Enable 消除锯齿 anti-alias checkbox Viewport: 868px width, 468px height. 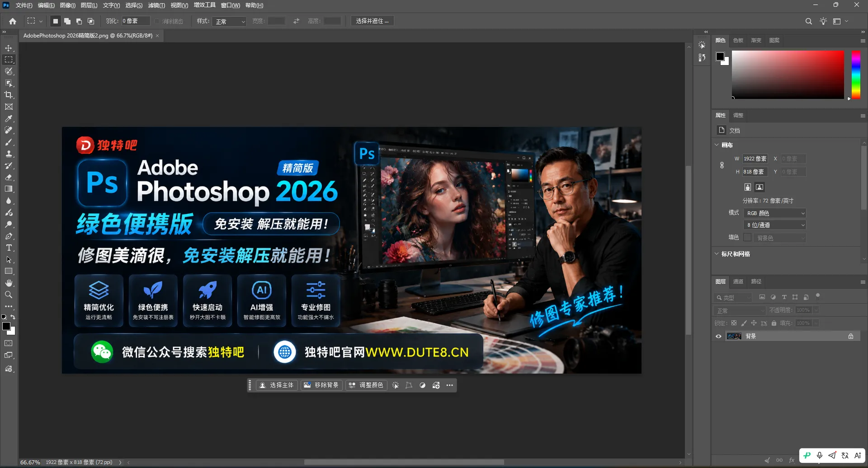click(x=157, y=21)
